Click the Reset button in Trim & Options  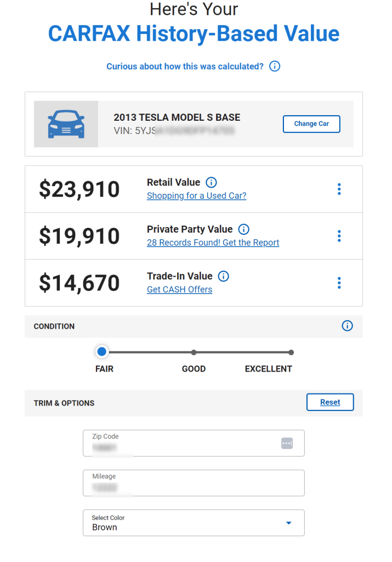tap(330, 402)
